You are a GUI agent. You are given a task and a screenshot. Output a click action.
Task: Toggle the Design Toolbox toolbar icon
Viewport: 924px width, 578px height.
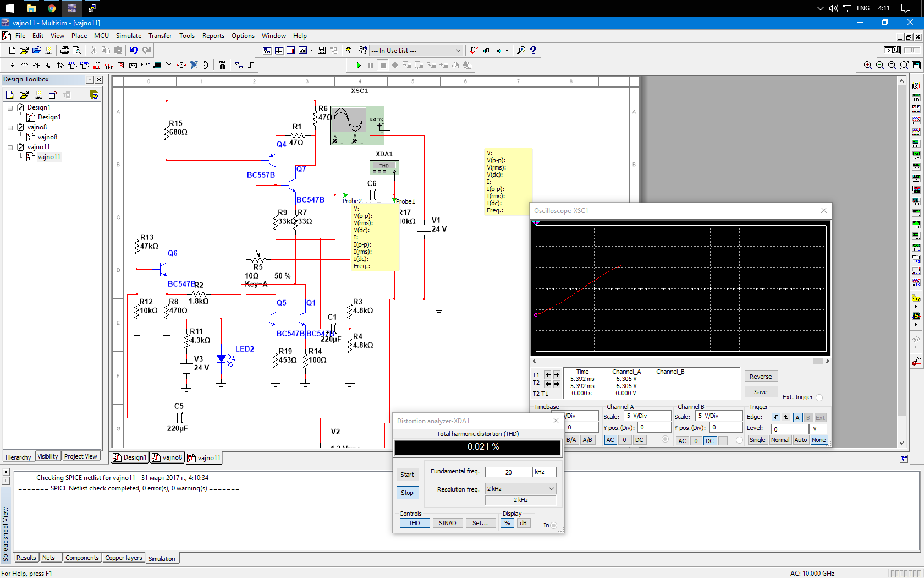pos(267,51)
